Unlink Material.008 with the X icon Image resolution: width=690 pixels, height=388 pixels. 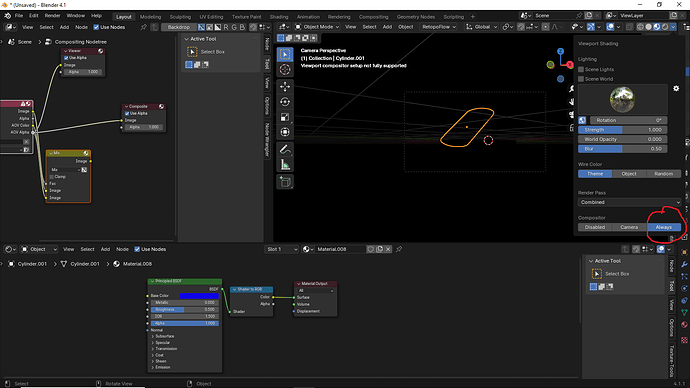pos(388,249)
